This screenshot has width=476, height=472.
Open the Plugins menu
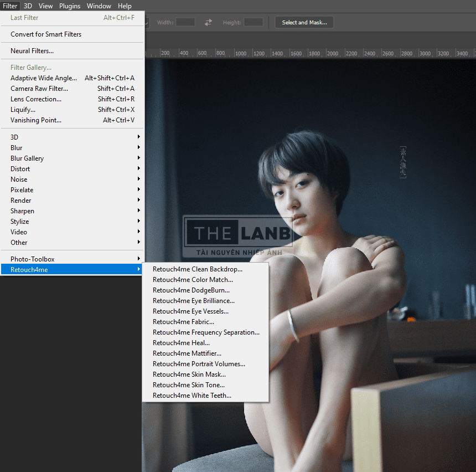click(70, 6)
